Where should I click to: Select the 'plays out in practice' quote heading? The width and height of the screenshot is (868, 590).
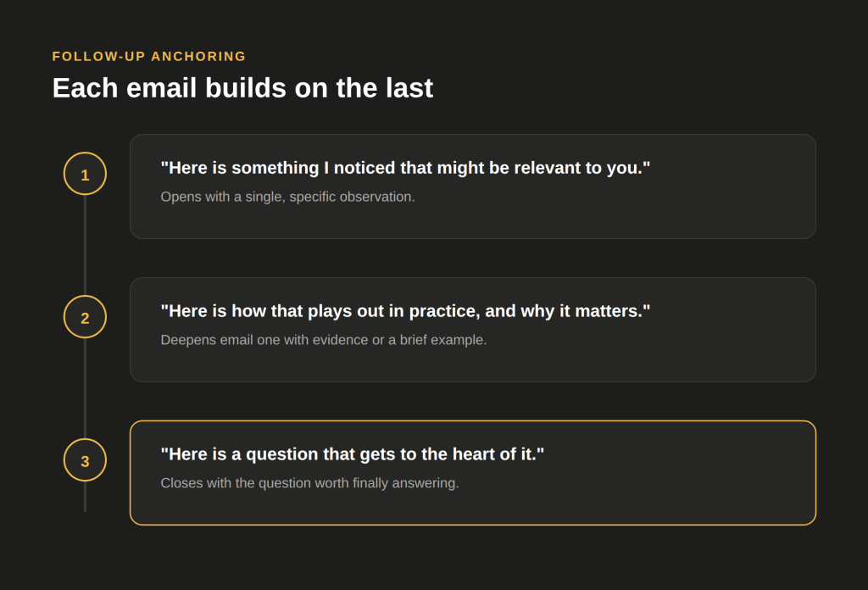(x=405, y=311)
